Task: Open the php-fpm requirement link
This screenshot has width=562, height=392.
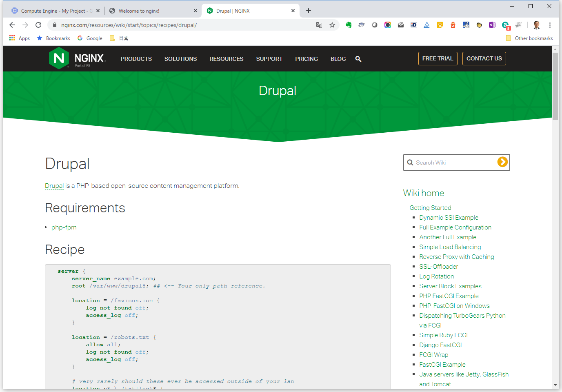Action: click(64, 227)
